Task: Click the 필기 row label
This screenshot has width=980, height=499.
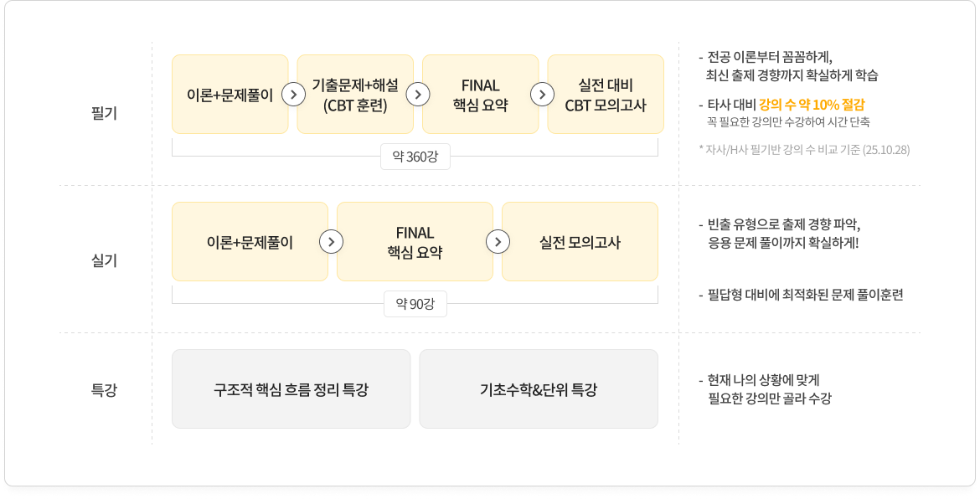Action: 104,113
